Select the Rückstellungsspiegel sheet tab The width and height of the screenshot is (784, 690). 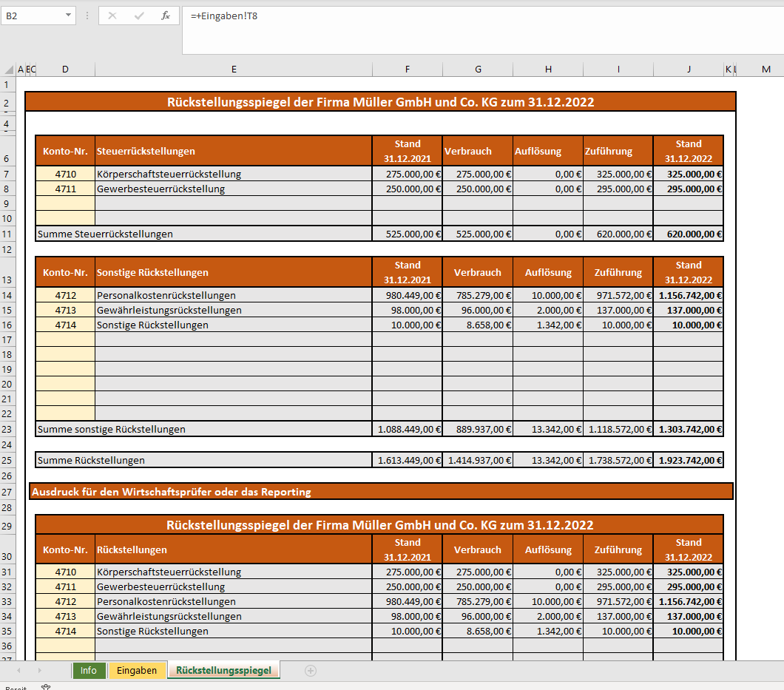click(223, 671)
